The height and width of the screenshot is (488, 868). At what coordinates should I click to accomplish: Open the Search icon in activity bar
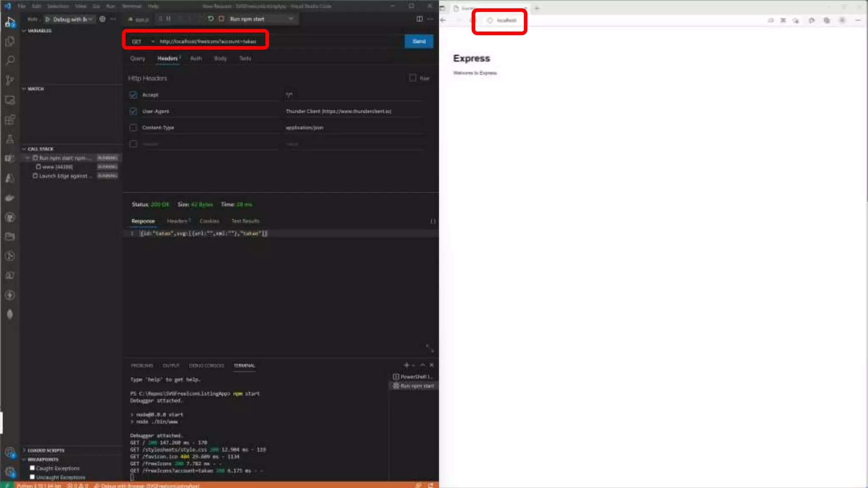(10, 60)
